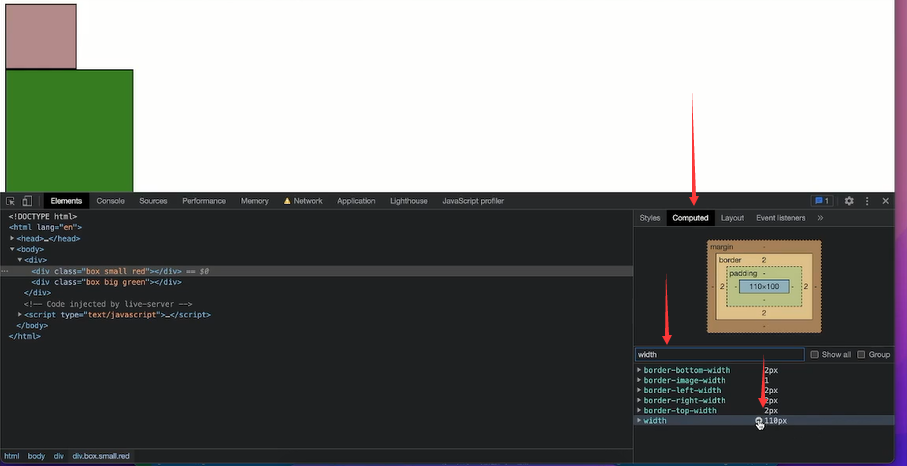Open the JavaScript profiler tab
This screenshot has height=466, width=907.
point(473,201)
